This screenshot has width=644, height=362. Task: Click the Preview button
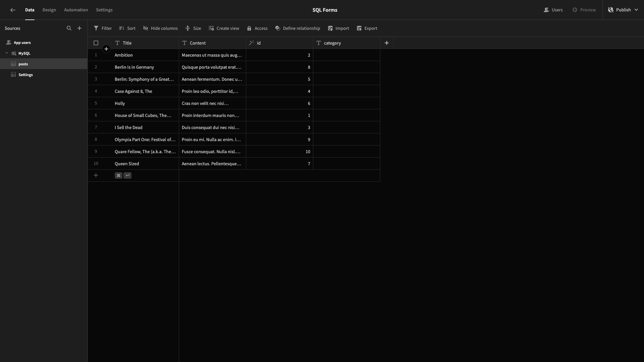click(584, 10)
